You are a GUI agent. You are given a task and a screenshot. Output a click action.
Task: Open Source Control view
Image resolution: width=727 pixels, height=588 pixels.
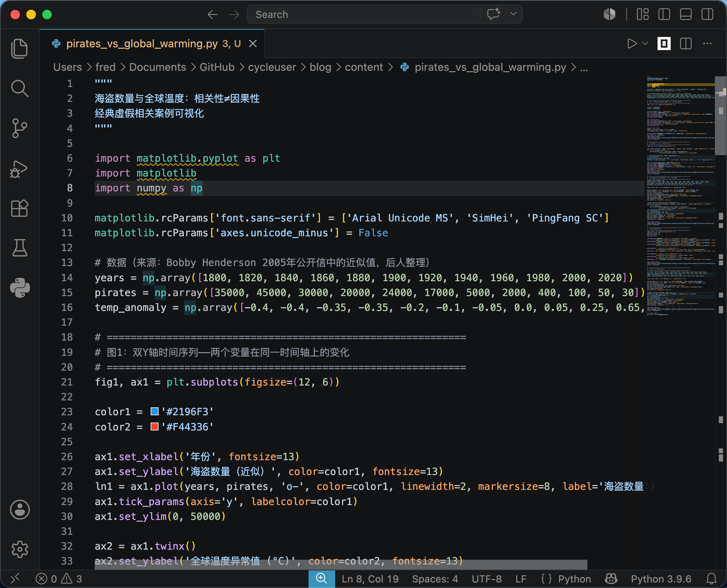[x=20, y=128]
